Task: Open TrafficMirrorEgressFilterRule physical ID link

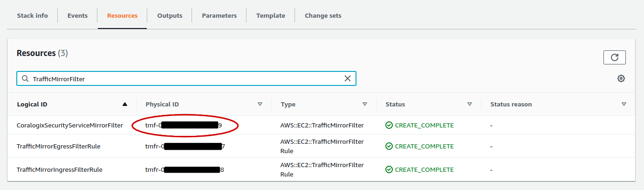Action: (185, 146)
